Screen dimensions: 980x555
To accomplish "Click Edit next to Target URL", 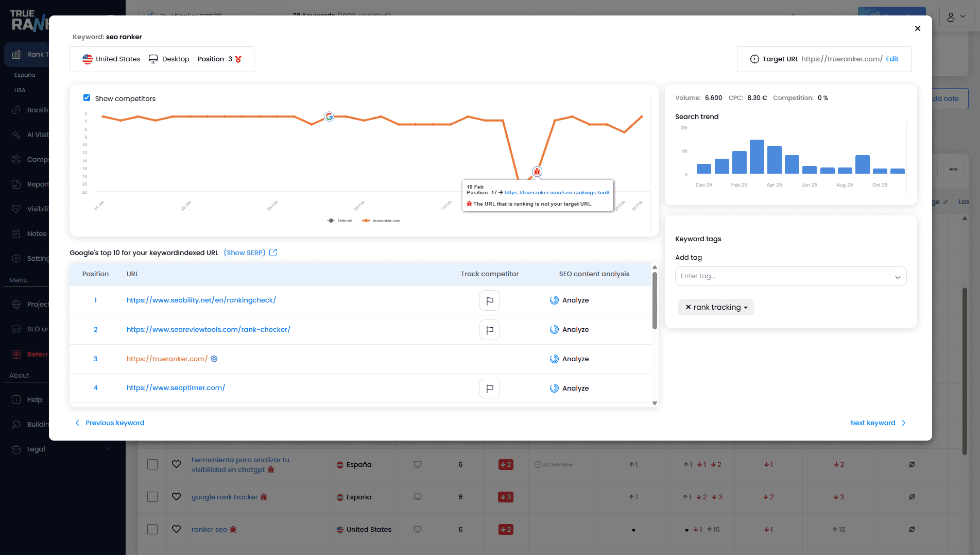I will 892,59.
